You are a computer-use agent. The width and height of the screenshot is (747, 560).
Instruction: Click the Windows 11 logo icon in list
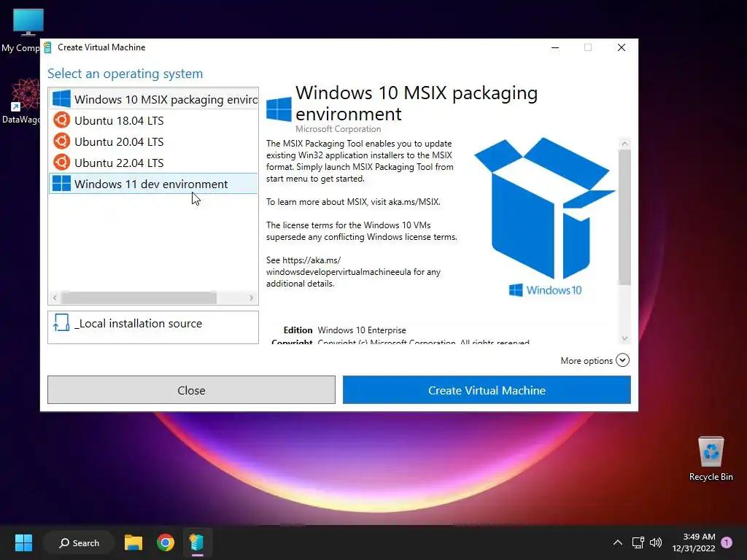click(x=61, y=183)
